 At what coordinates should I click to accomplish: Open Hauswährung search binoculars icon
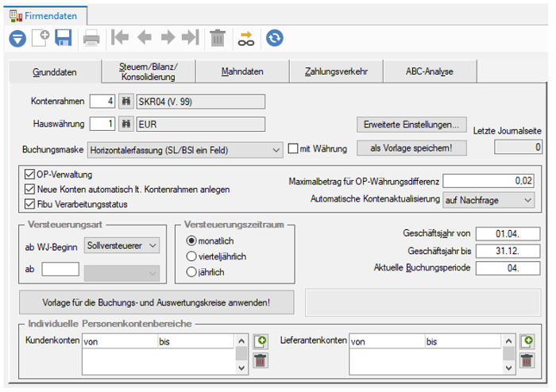click(125, 125)
